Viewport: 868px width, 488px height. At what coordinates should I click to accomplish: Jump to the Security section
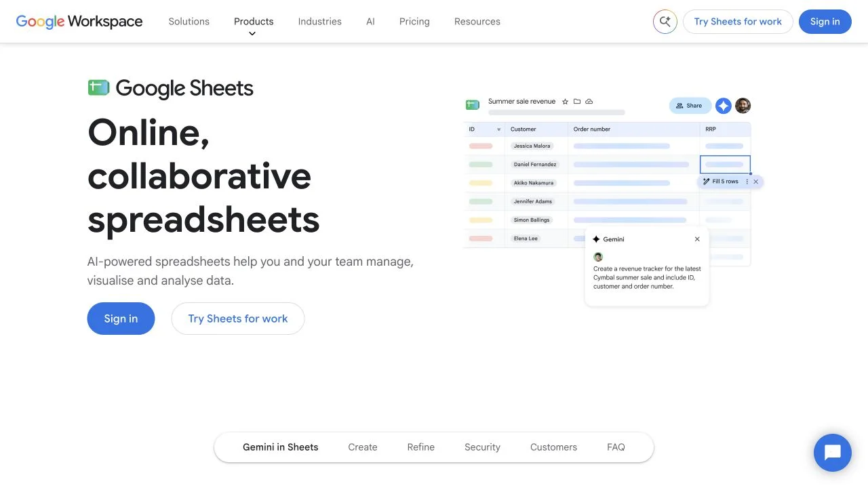(x=482, y=447)
